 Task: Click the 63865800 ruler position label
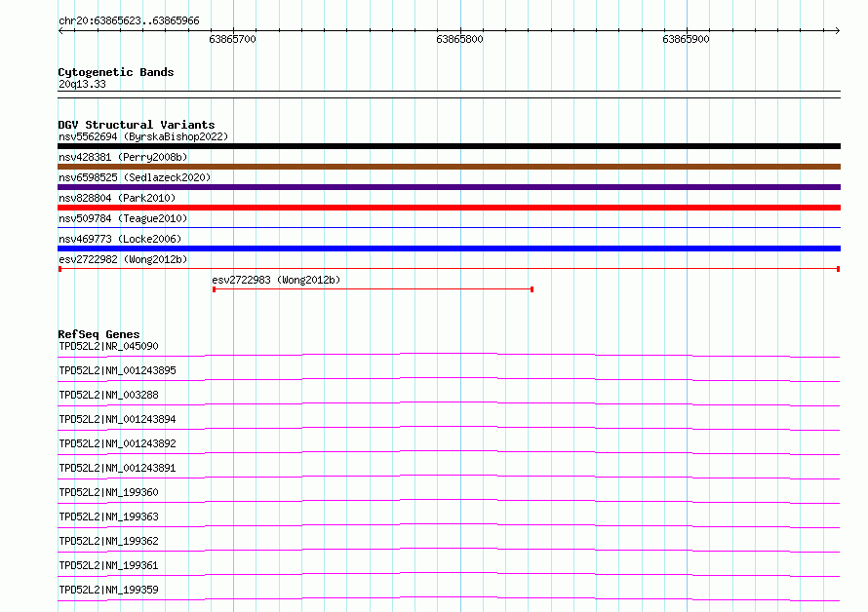[459, 40]
